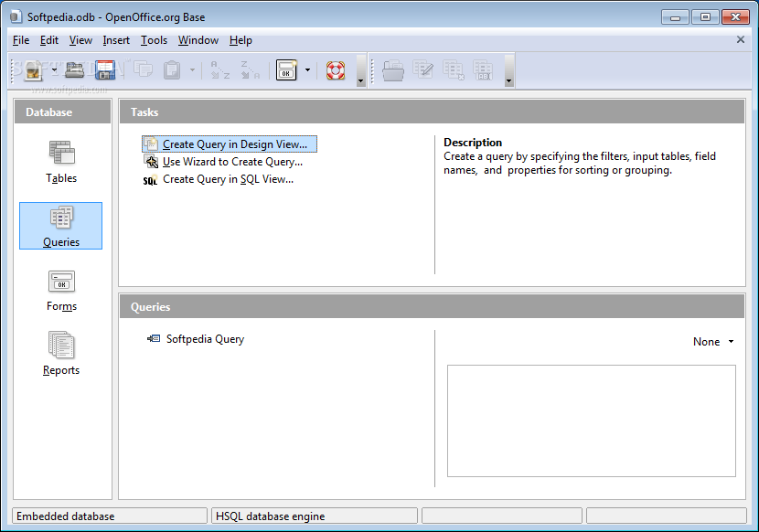Open the dropdown arrow next to the Form icon
759x532 pixels.
[x=307, y=70]
